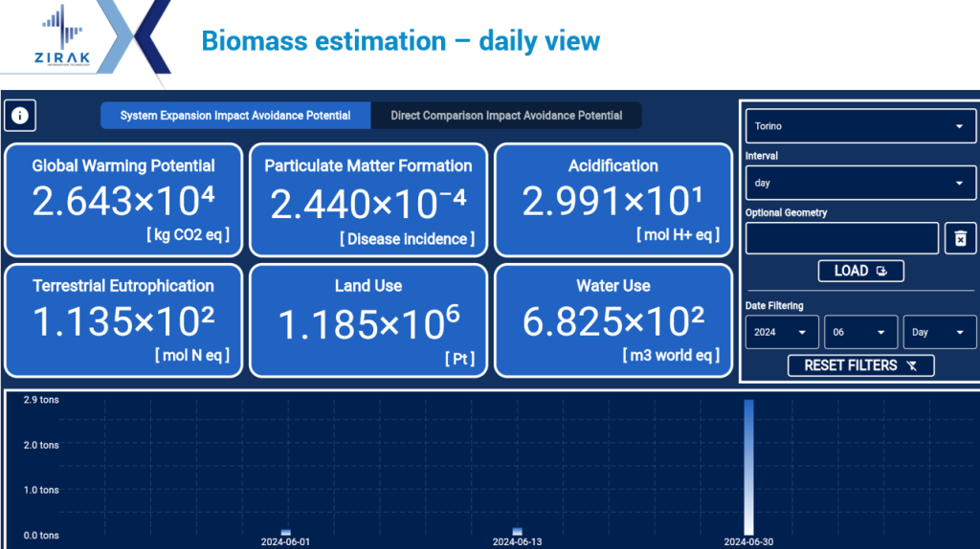Select System Expansion Impact Avoidance Potential tab
The image size is (980, 549).
pos(234,116)
